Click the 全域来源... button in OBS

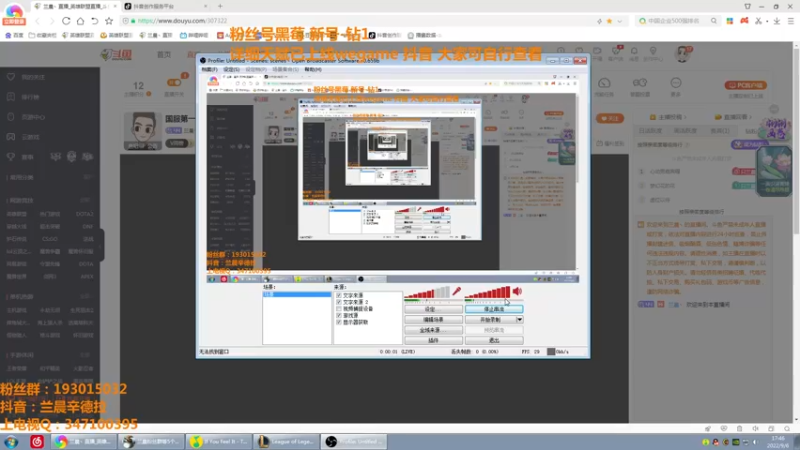(x=433, y=330)
